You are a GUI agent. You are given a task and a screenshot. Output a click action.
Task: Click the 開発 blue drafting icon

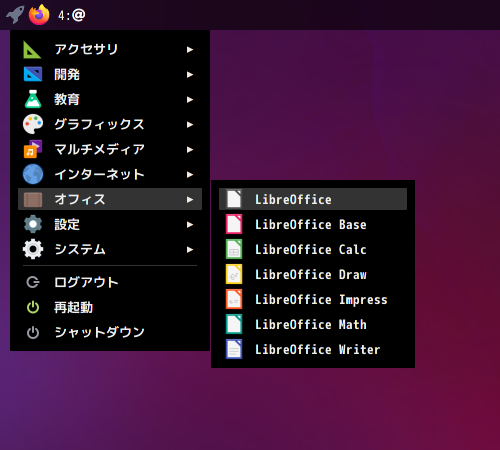coord(33,74)
